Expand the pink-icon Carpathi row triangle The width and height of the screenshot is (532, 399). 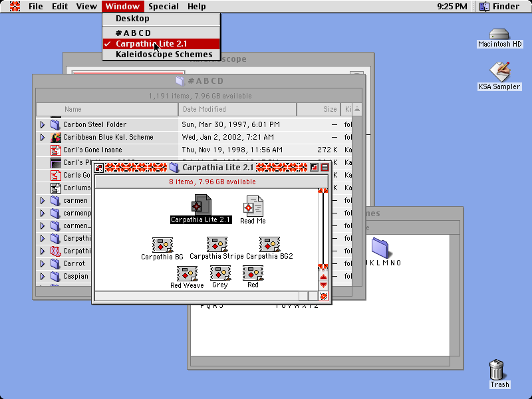click(43, 251)
